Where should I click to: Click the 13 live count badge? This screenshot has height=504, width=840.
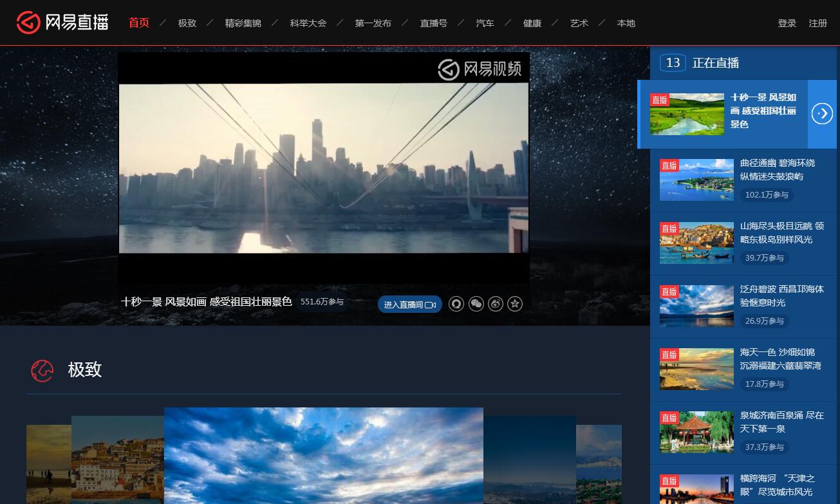[x=673, y=63]
